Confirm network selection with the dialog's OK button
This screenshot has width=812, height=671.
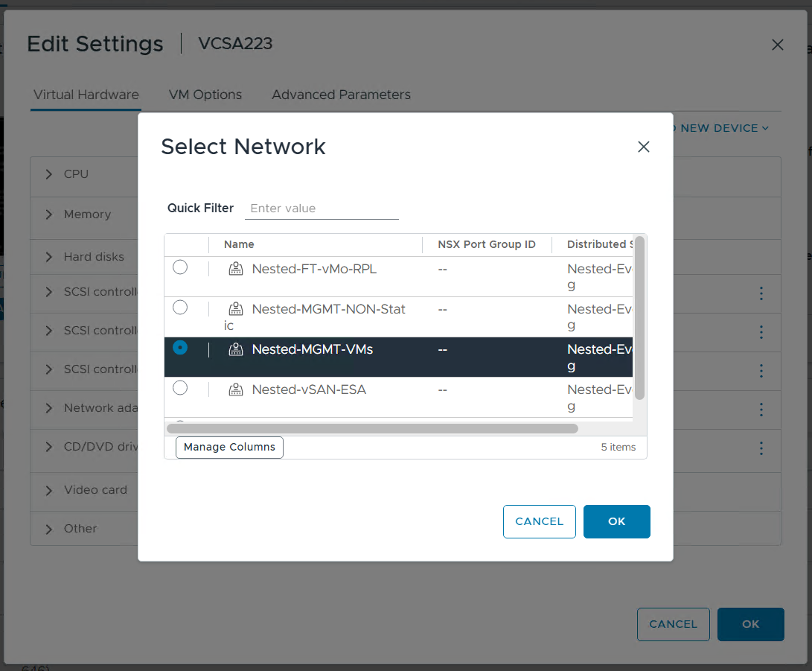point(616,521)
